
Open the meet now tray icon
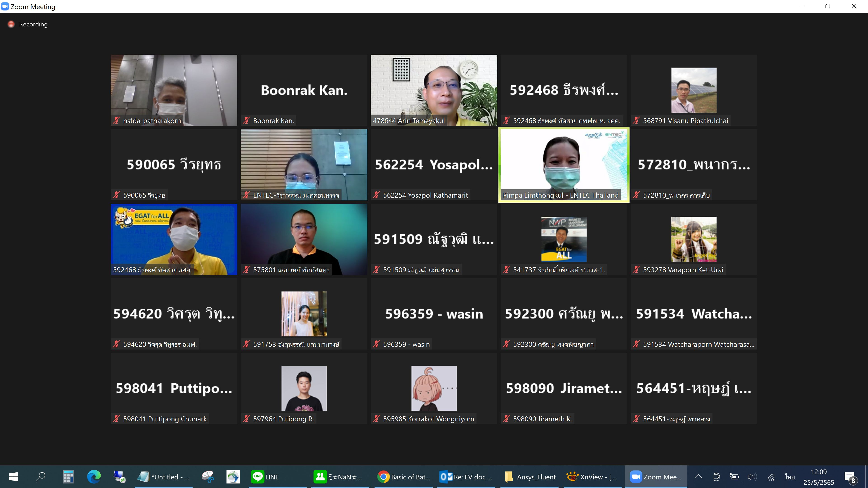(x=716, y=477)
